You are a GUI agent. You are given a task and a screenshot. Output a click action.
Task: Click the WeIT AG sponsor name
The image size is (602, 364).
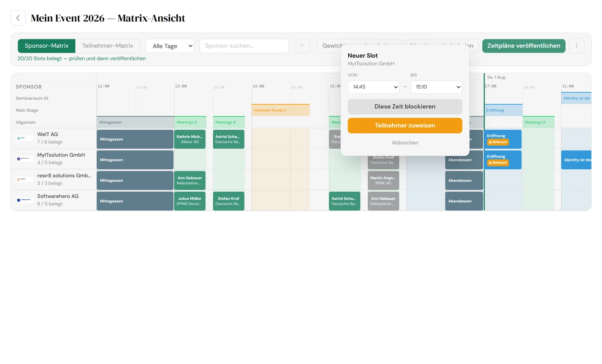(x=47, y=135)
